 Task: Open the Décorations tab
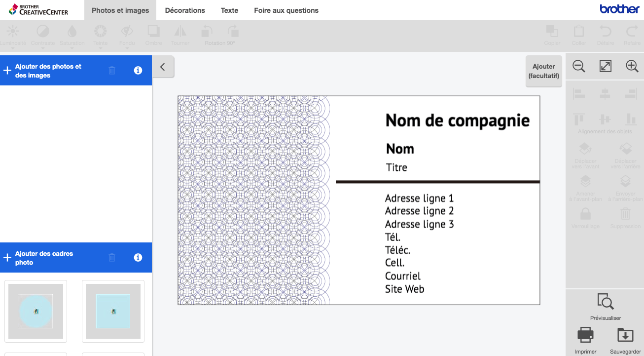coord(185,10)
